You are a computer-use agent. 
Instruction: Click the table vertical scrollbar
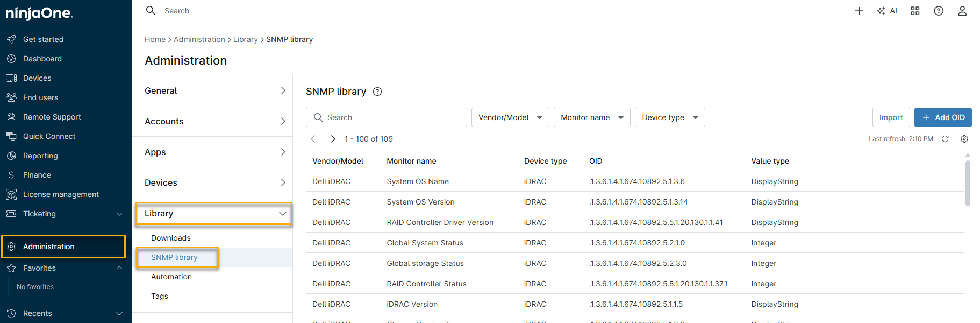[x=968, y=183]
